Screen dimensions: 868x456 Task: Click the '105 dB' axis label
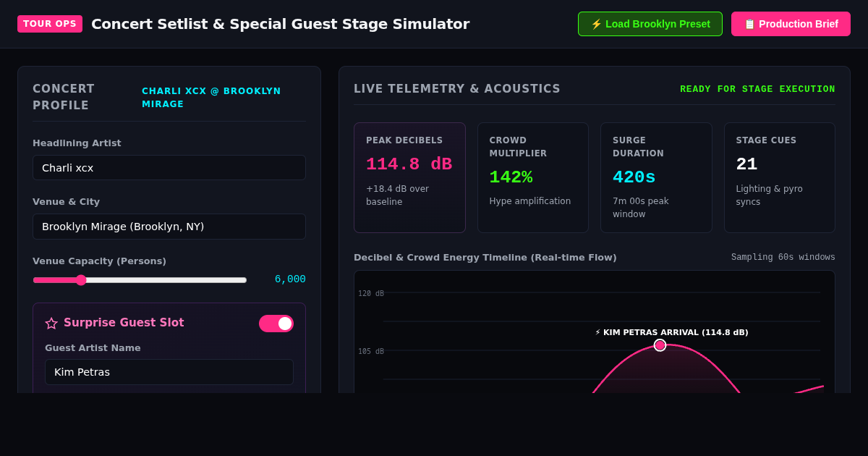point(371,351)
